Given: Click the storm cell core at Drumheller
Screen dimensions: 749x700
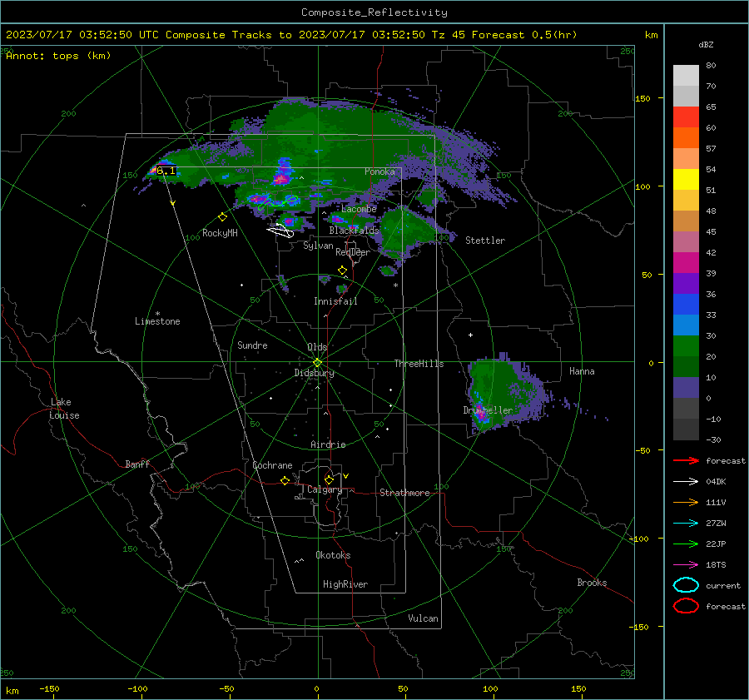Looking at the screenshot, I should [x=482, y=414].
